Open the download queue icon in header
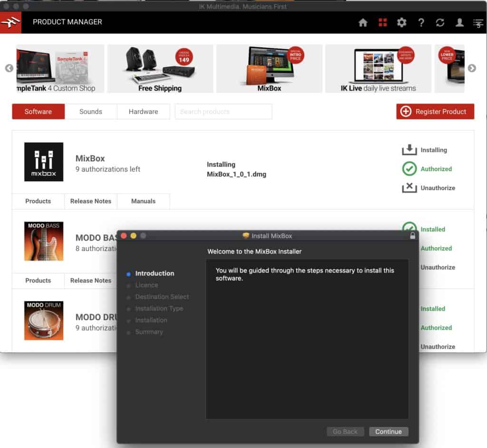487x448 pixels. tap(478, 23)
